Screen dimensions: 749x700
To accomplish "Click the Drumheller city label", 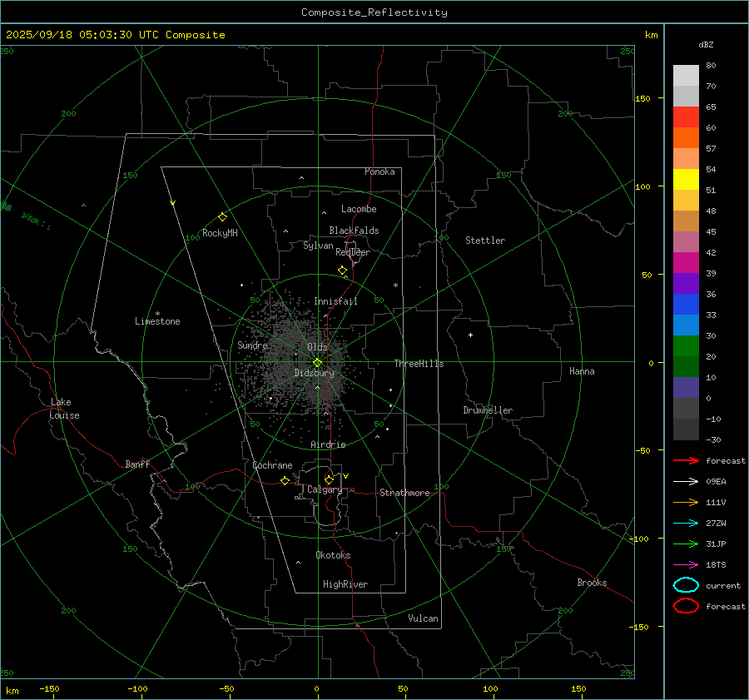I will pyautogui.click(x=488, y=410).
